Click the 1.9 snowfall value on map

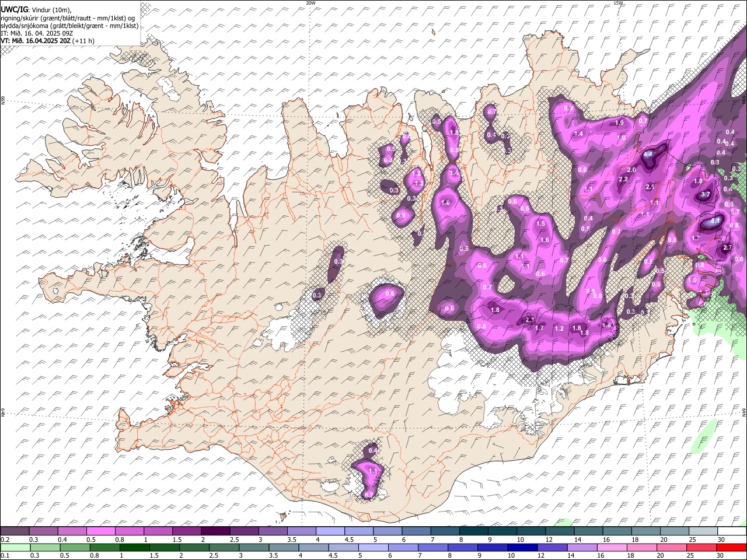(x=620, y=123)
